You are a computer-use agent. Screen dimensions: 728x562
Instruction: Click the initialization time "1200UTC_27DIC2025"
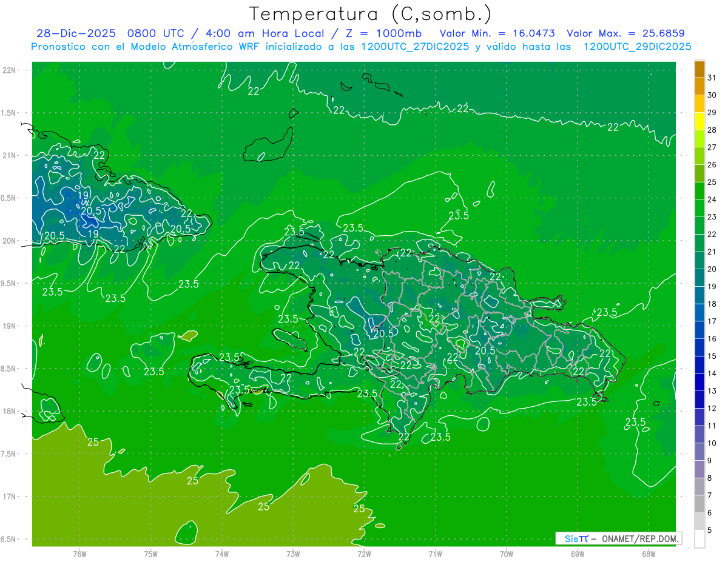[x=415, y=47]
